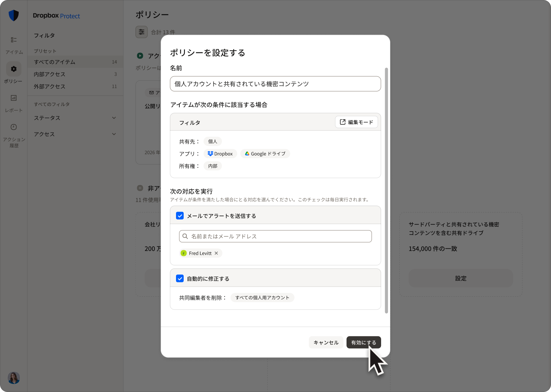Select the 外部アクセス preset
This screenshot has width=551, height=392.
[x=75, y=86]
